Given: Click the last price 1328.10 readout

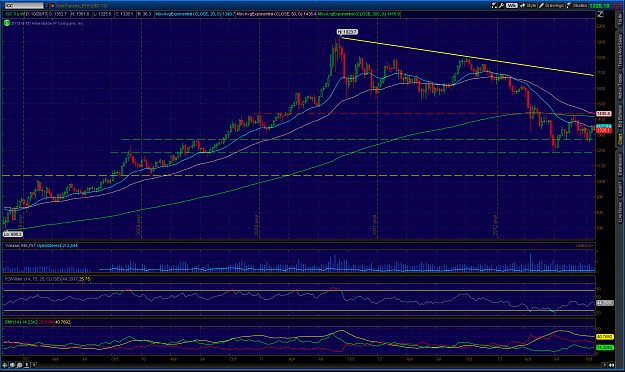Looking at the screenshot, I should 599,6.
